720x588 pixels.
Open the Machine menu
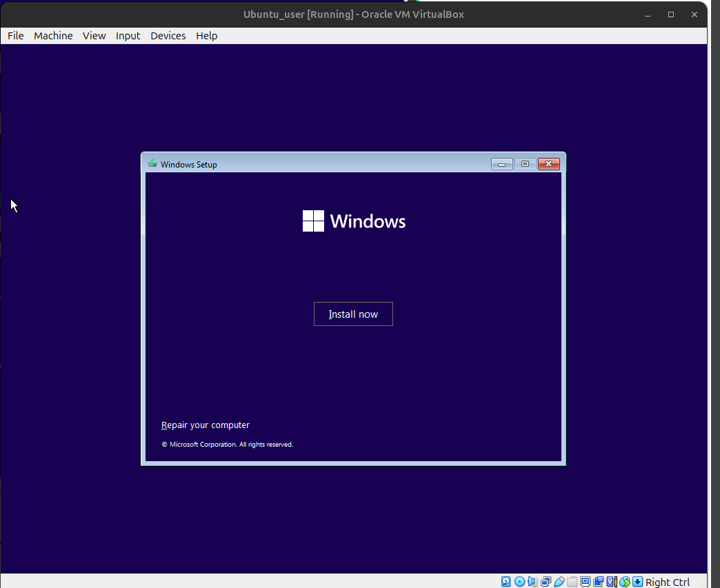(53, 36)
